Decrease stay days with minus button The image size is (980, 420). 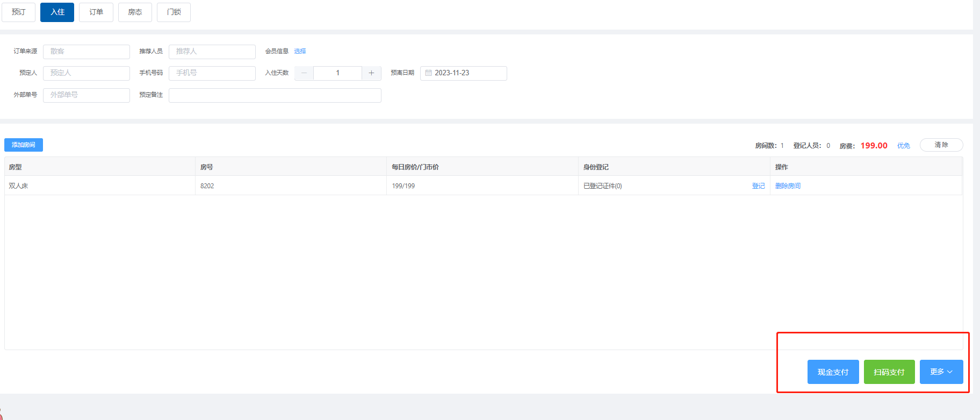[x=304, y=73]
